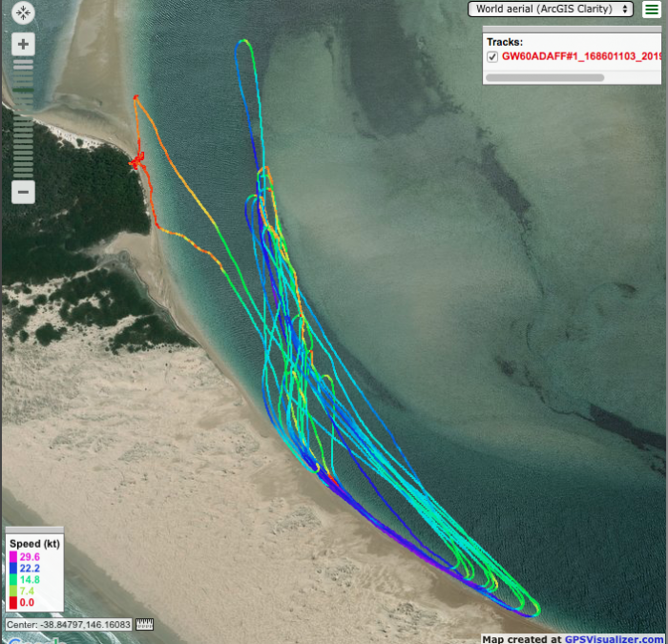
Task: Click the red 0.0 speed legend swatch
Action: tap(13, 603)
